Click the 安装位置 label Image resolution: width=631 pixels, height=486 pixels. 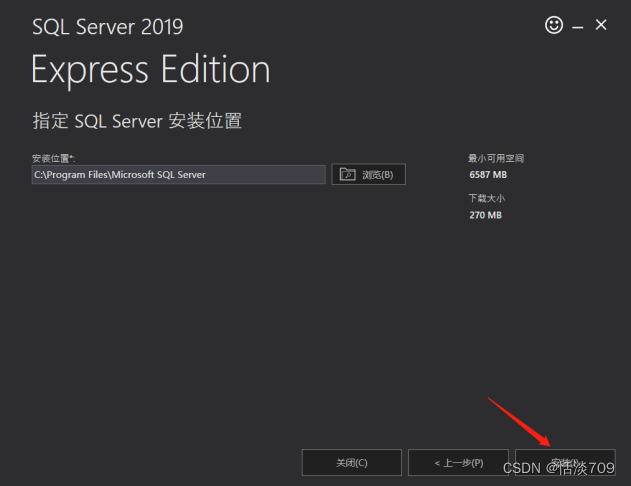54,159
